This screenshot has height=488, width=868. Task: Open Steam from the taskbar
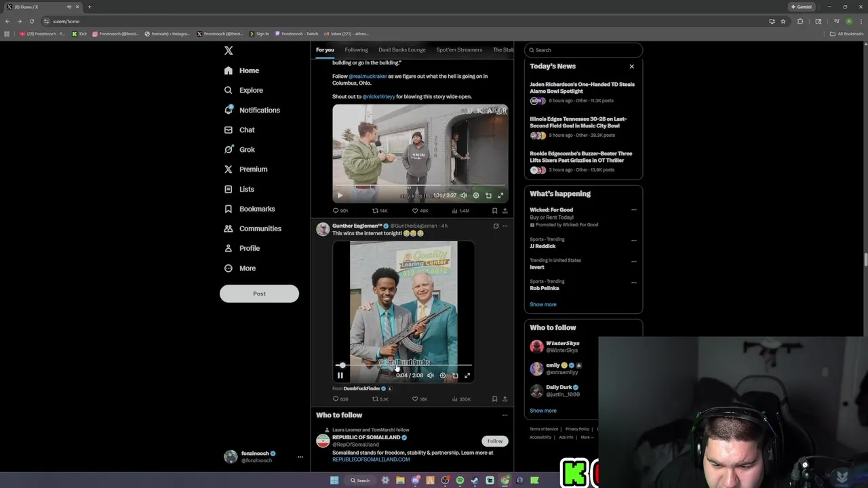click(x=475, y=481)
